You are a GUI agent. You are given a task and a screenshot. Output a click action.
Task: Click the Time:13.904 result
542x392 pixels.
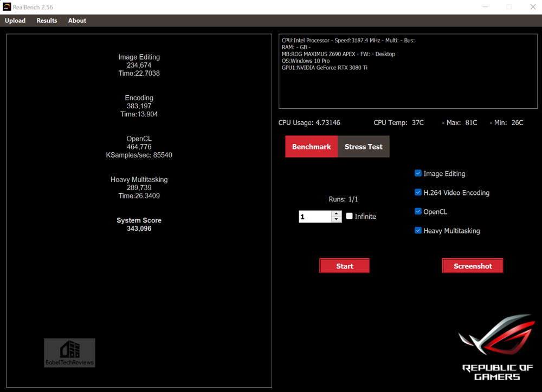coord(139,114)
